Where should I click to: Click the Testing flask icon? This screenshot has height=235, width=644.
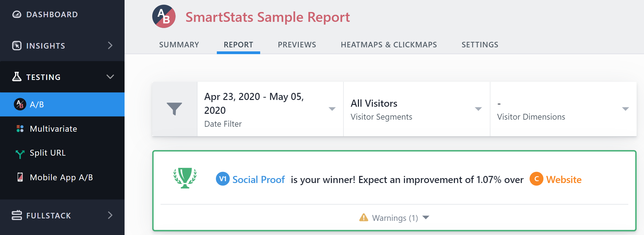click(x=17, y=77)
